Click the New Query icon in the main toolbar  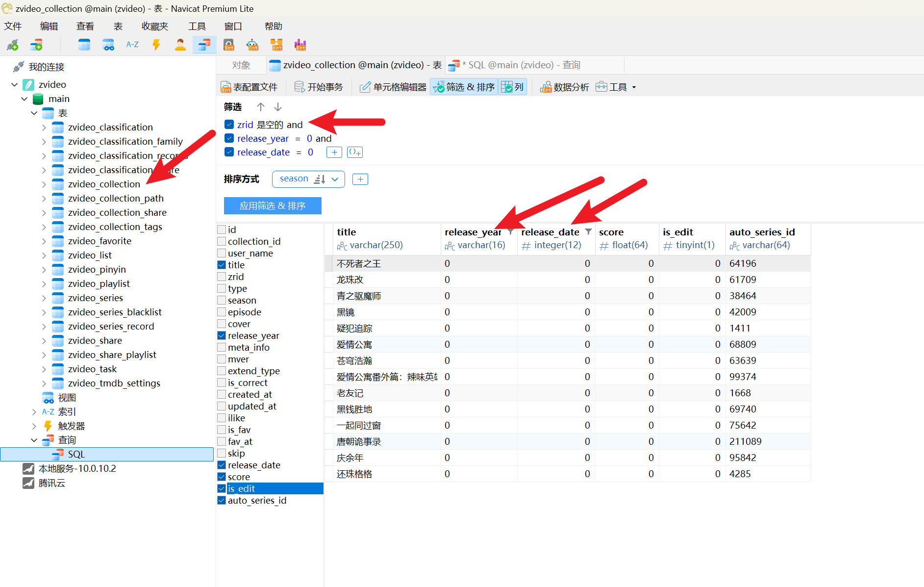click(x=37, y=45)
